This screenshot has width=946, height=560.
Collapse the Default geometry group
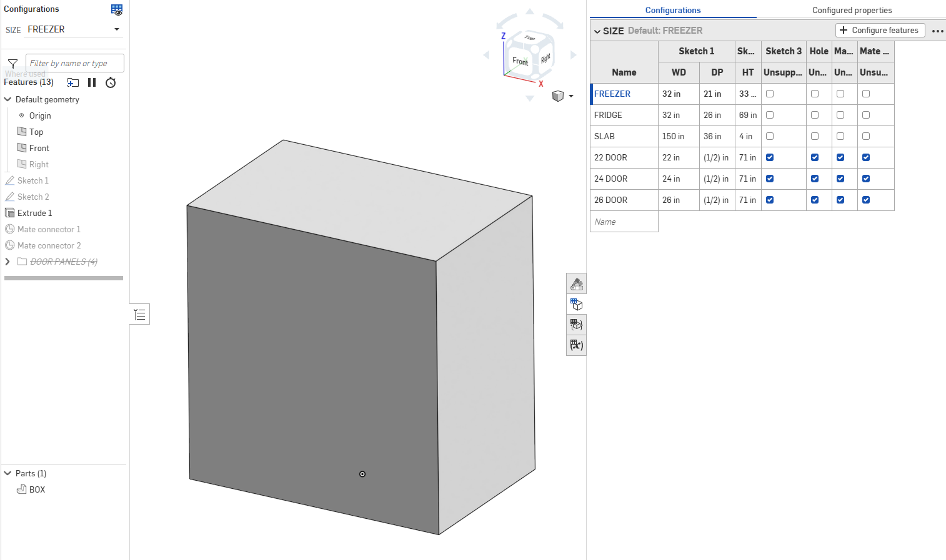coord(8,99)
